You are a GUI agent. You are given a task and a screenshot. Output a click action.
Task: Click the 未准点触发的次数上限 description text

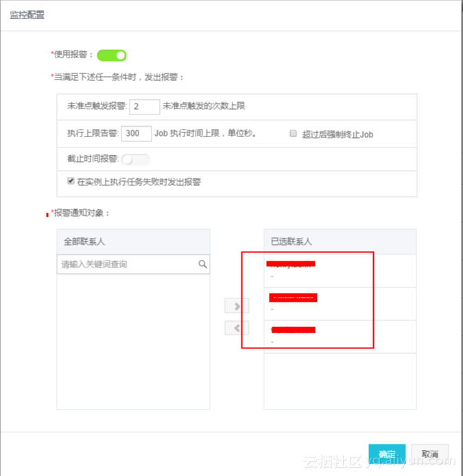[204, 106]
